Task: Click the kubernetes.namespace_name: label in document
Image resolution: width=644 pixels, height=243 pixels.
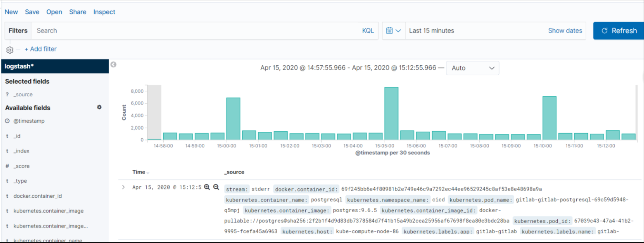Action: coord(388,200)
